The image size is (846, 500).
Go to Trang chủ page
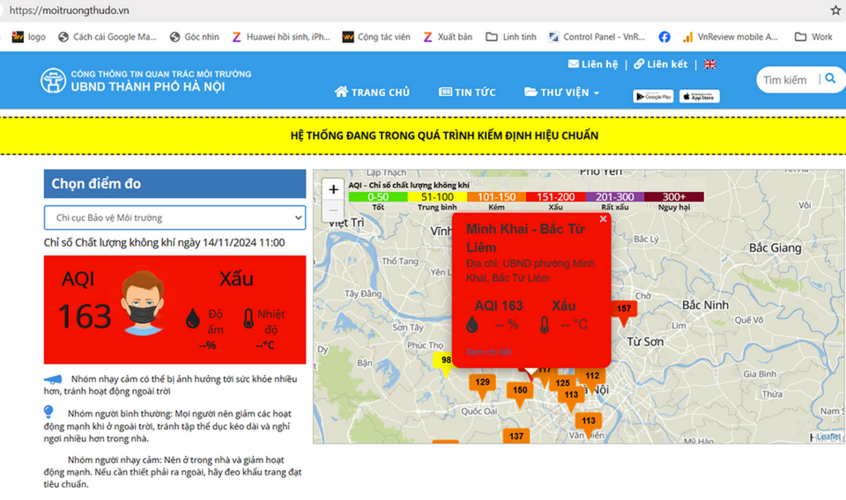pos(372,92)
